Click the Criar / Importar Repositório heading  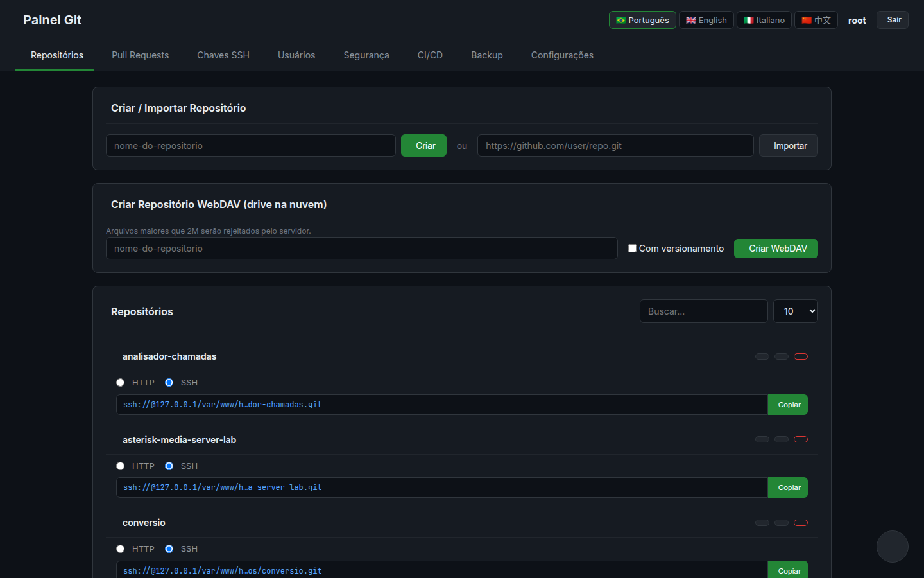click(x=178, y=108)
